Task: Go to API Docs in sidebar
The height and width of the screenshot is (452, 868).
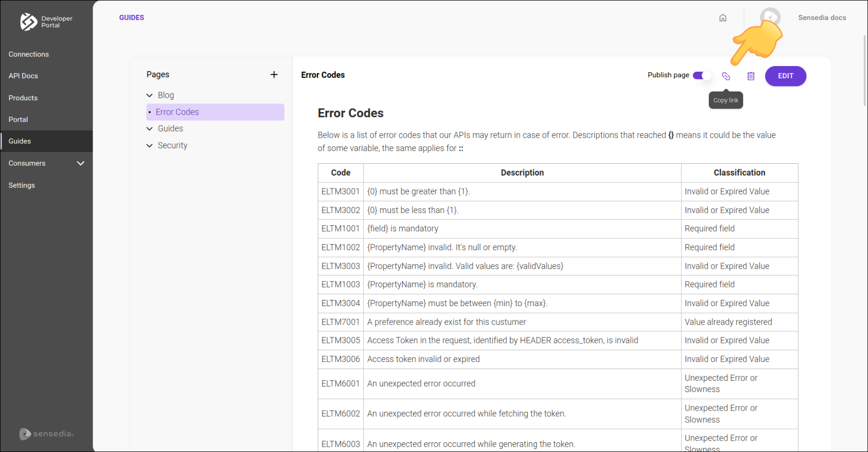Action: point(23,76)
